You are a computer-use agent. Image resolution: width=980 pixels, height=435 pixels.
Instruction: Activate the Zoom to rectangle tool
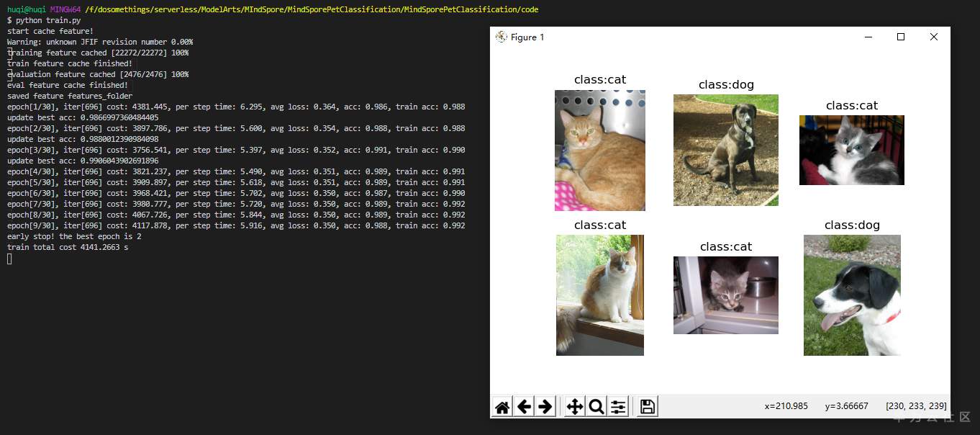[x=596, y=407]
